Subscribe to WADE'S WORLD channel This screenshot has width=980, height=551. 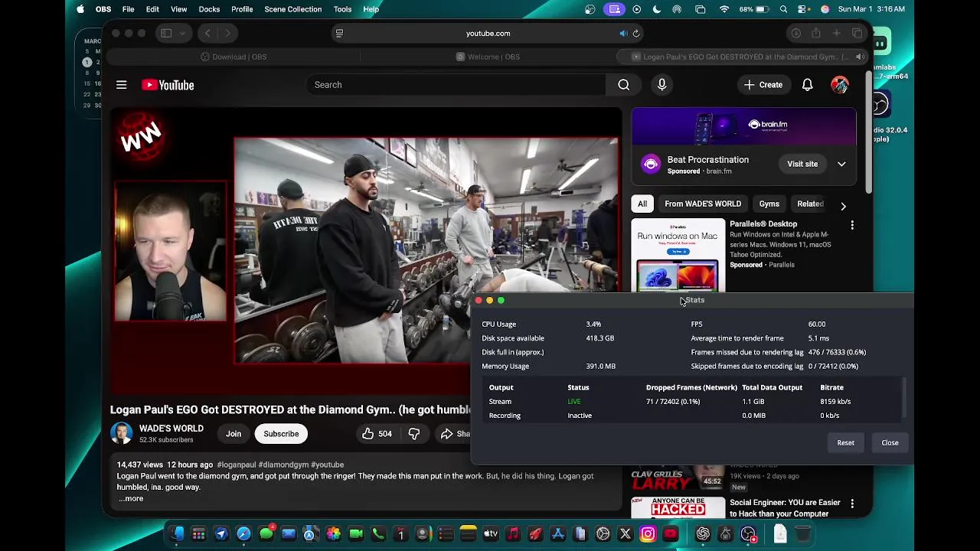[281, 434]
